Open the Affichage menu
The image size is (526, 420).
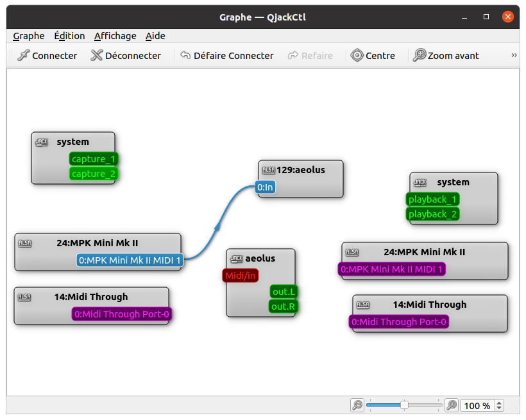click(x=115, y=36)
